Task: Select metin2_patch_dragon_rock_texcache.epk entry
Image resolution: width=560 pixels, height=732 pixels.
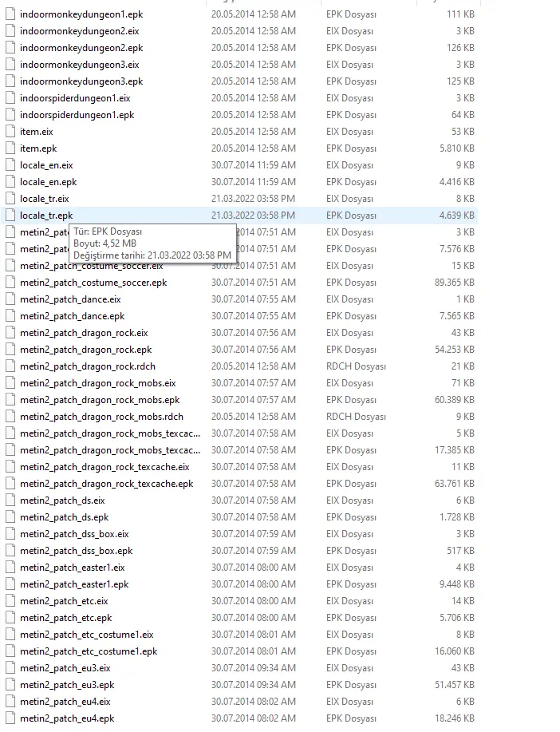Action: (106, 484)
